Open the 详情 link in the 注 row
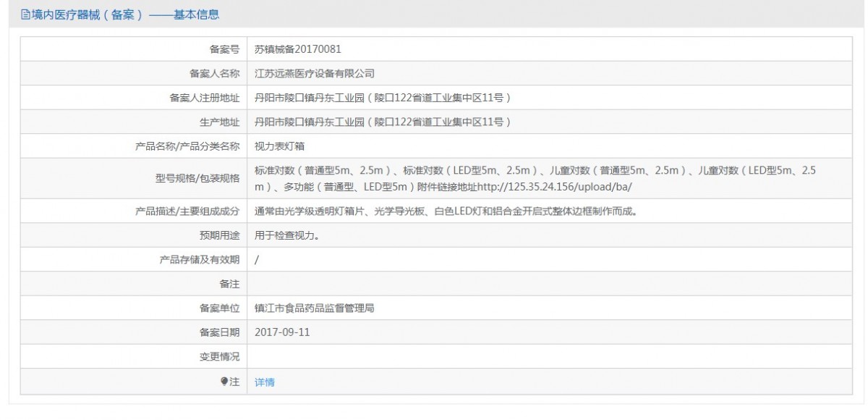Image resolution: width=868 pixels, height=420 pixels. point(265,382)
